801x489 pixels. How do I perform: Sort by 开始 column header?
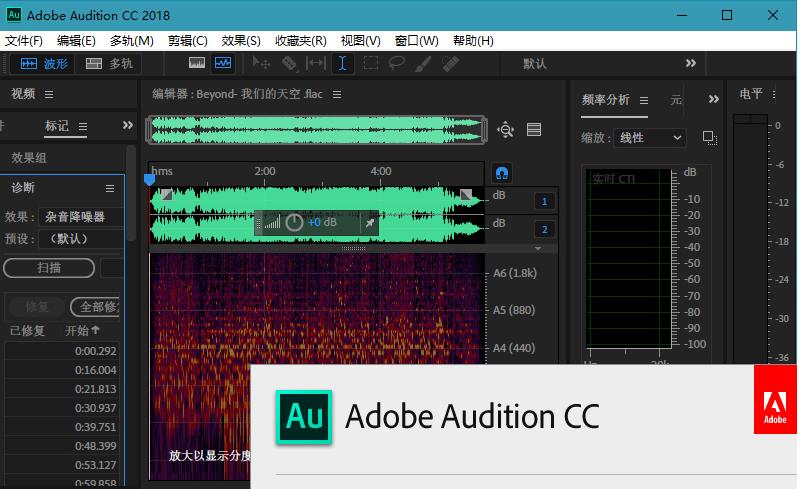[82, 331]
